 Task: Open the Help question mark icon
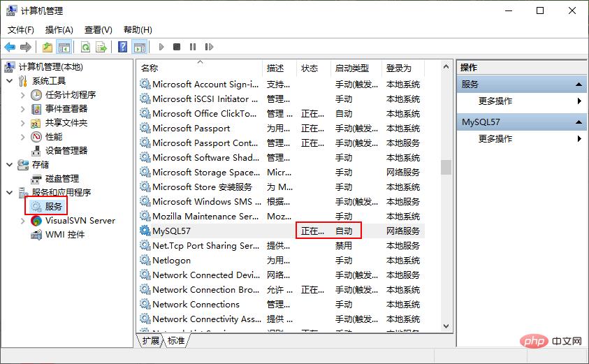point(122,47)
